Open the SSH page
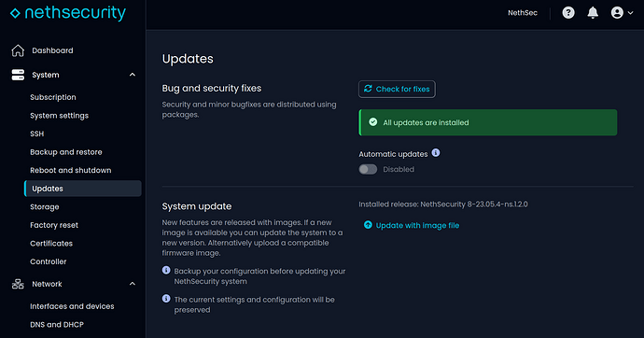 37,134
